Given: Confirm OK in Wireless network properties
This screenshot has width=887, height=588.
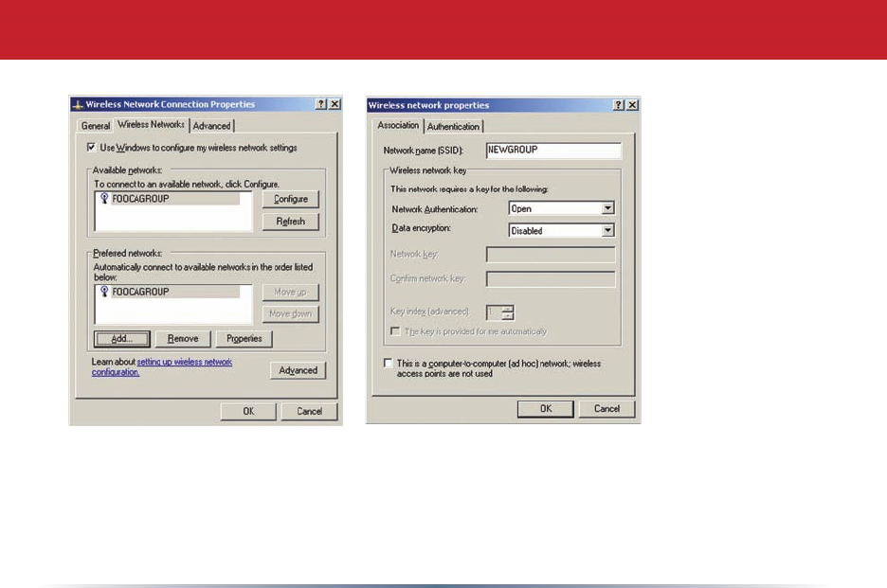Looking at the screenshot, I should [x=546, y=409].
